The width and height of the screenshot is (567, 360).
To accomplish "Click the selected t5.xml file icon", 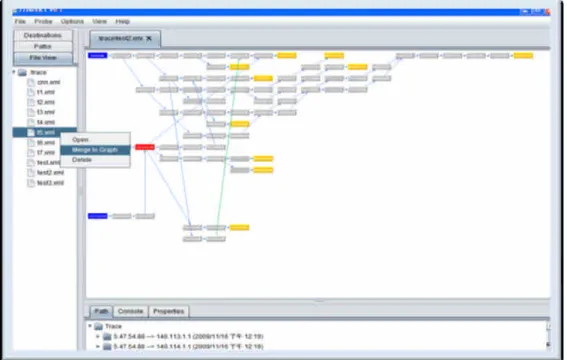I will tap(31, 132).
